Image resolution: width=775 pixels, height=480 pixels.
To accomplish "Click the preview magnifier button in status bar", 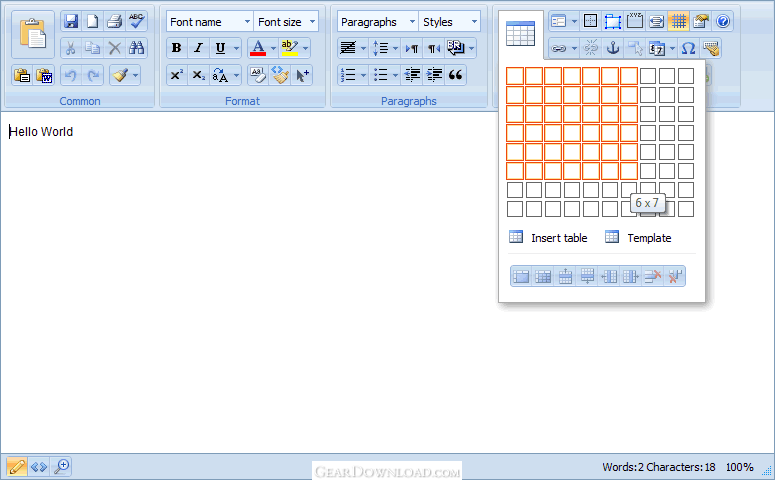I will pos(62,466).
